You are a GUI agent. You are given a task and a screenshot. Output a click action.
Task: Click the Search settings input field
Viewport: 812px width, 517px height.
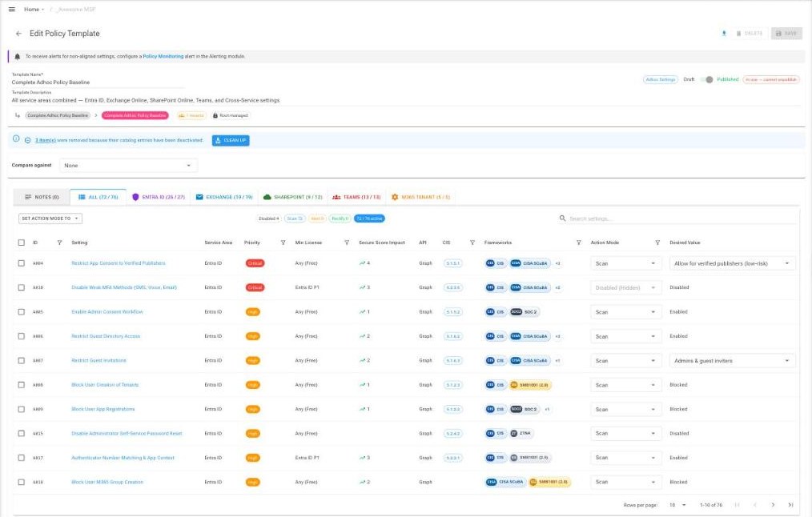pyautogui.click(x=681, y=219)
